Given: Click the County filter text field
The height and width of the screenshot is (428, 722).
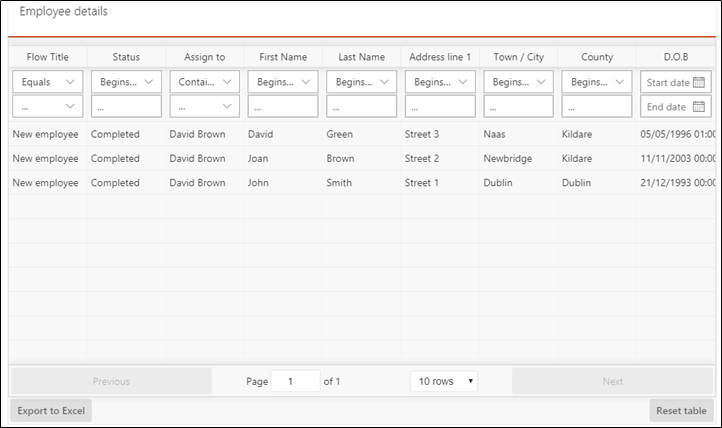Looking at the screenshot, I should click(597, 106).
